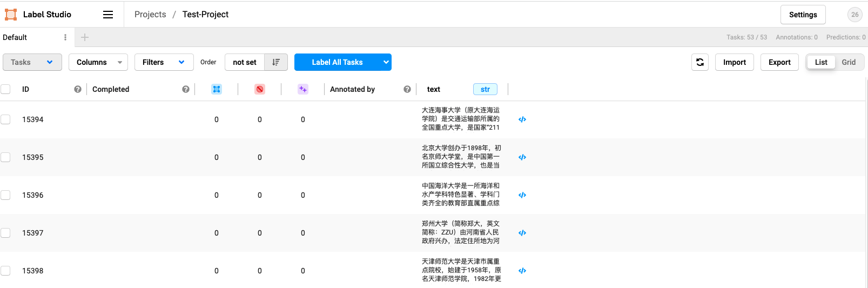Click the Export button
Viewport: 868px width, 288px height.
point(779,62)
